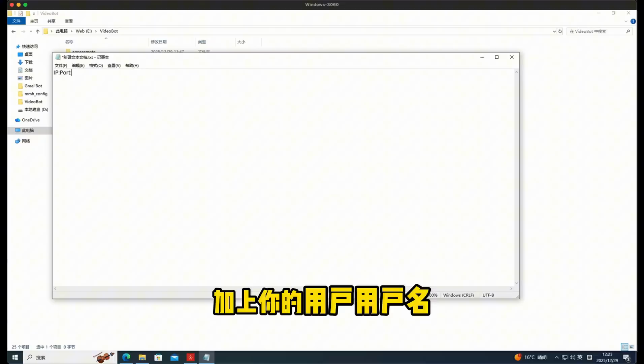Open the red app icon in the taskbar

coord(191,357)
